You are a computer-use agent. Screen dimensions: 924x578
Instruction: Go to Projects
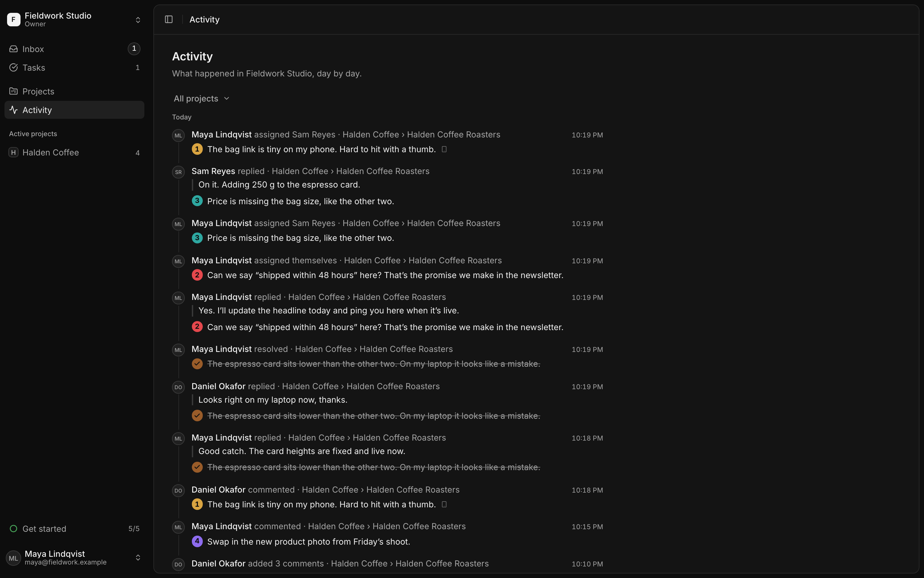point(74,92)
